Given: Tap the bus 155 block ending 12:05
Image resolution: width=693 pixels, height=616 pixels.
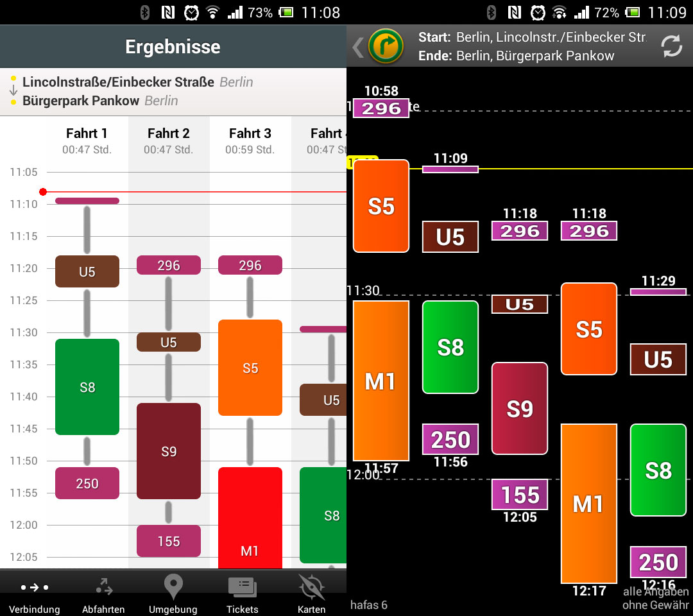Looking at the screenshot, I should pos(520,495).
